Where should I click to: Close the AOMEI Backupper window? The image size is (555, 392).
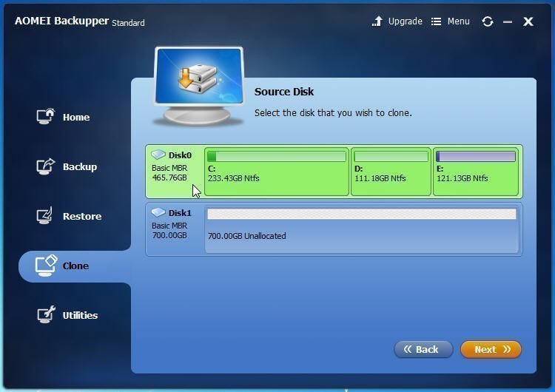point(528,21)
